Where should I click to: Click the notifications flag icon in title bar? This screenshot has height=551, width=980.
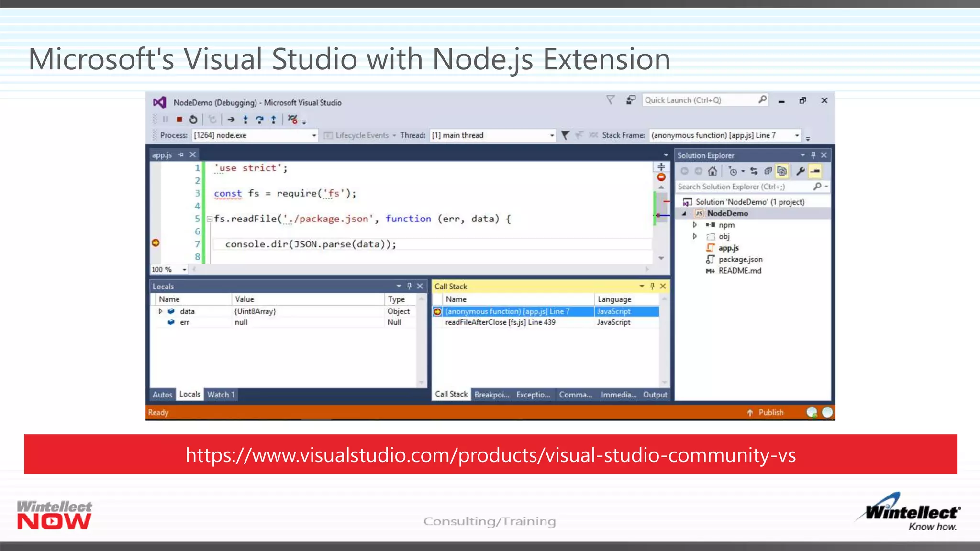(610, 100)
